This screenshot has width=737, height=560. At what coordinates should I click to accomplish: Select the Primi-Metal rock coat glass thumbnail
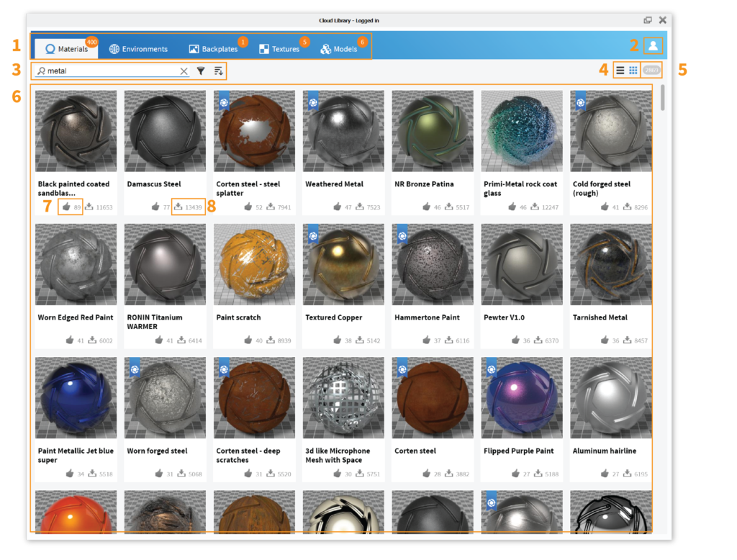pos(522,131)
